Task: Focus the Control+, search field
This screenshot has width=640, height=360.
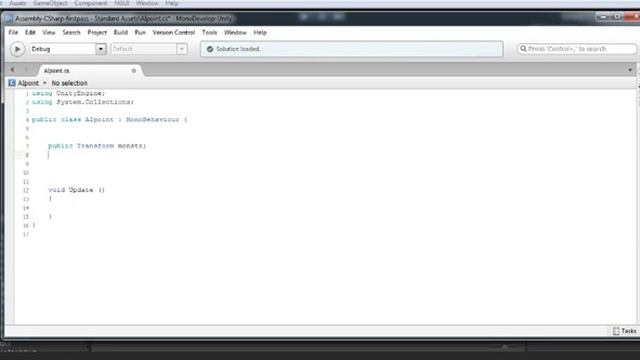Action: [x=576, y=49]
